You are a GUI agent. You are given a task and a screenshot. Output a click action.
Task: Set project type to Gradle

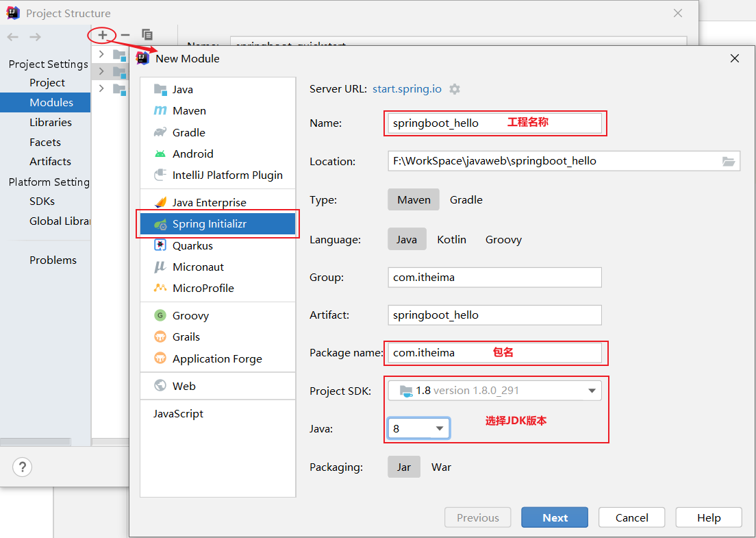(x=466, y=199)
